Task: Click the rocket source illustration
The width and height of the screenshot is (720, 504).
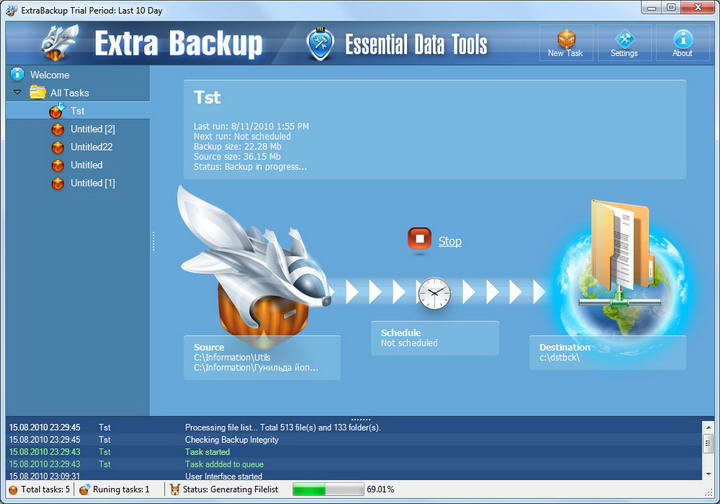Action: pyautogui.click(x=255, y=266)
